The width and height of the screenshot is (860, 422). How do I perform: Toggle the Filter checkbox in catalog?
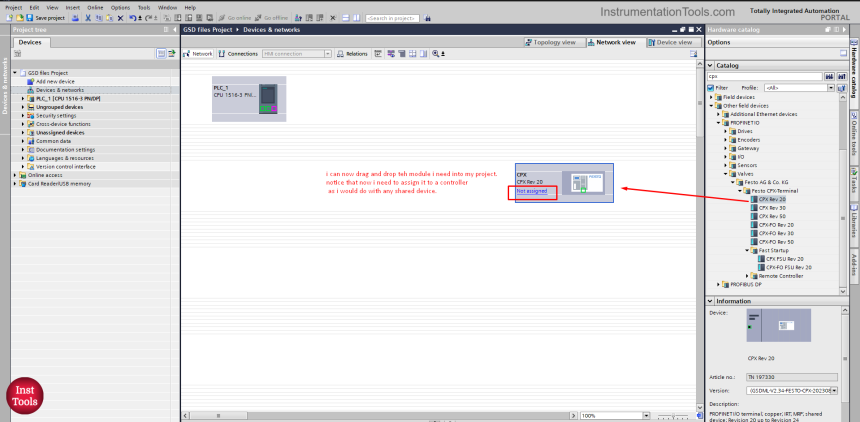tap(711, 88)
